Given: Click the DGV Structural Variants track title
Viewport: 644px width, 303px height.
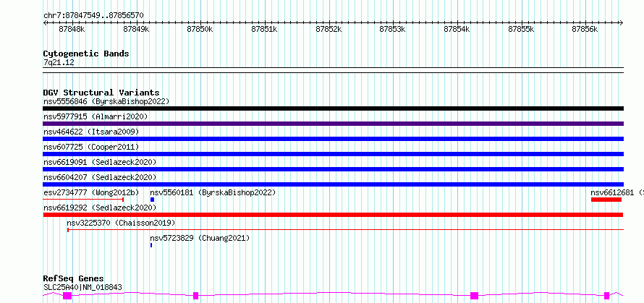Looking at the screenshot, I should (x=101, y=93).
